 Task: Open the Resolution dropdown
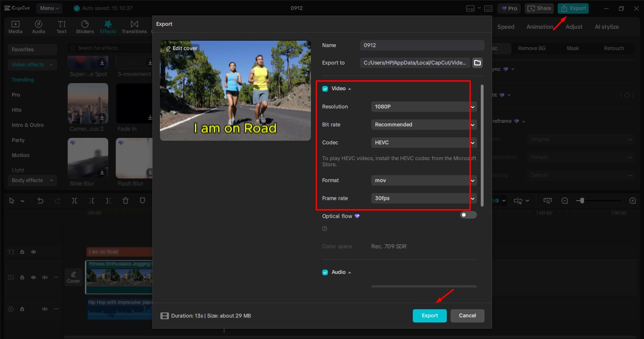423,106
